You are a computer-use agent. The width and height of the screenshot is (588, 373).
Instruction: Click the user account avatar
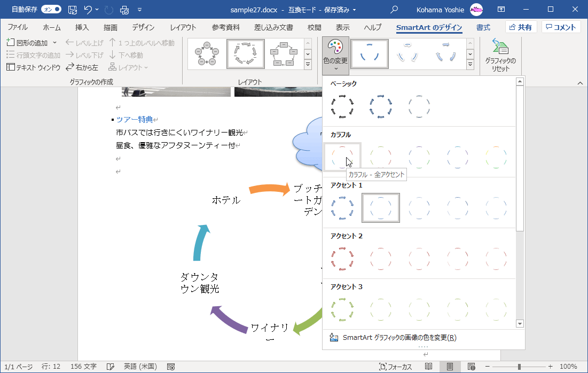click(x=476, y=10)
